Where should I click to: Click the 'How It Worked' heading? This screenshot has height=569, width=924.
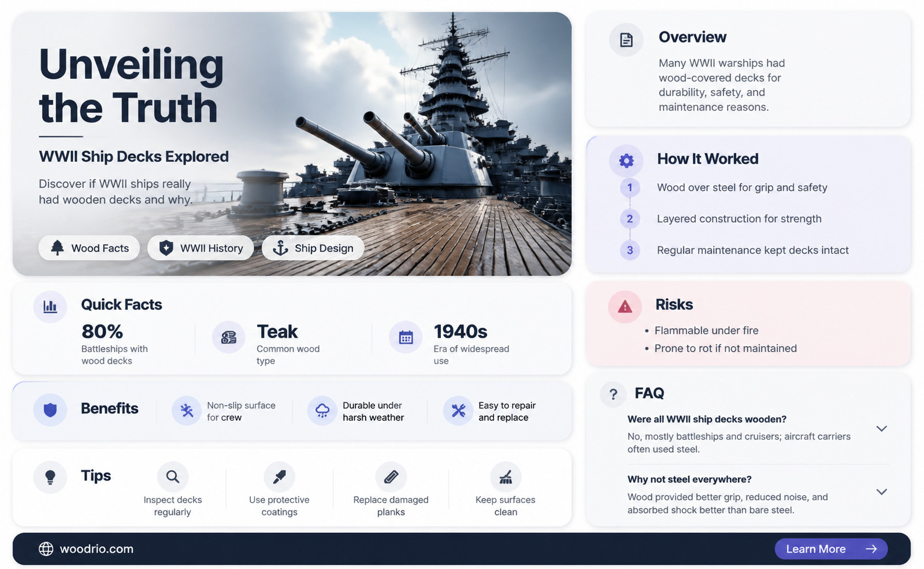tap(708, 159)
